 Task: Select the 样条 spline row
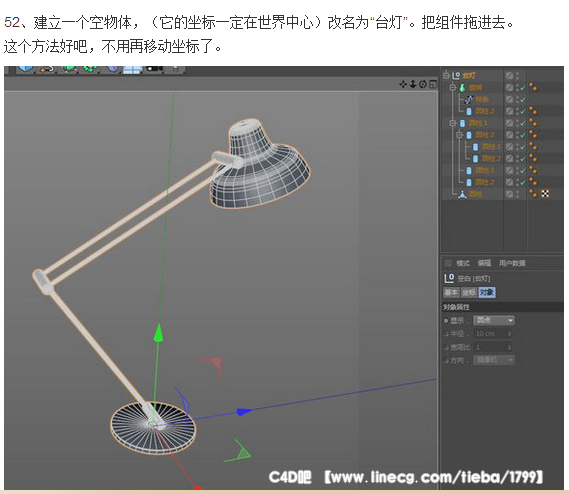pyautogui.click(x=482, y=99)
